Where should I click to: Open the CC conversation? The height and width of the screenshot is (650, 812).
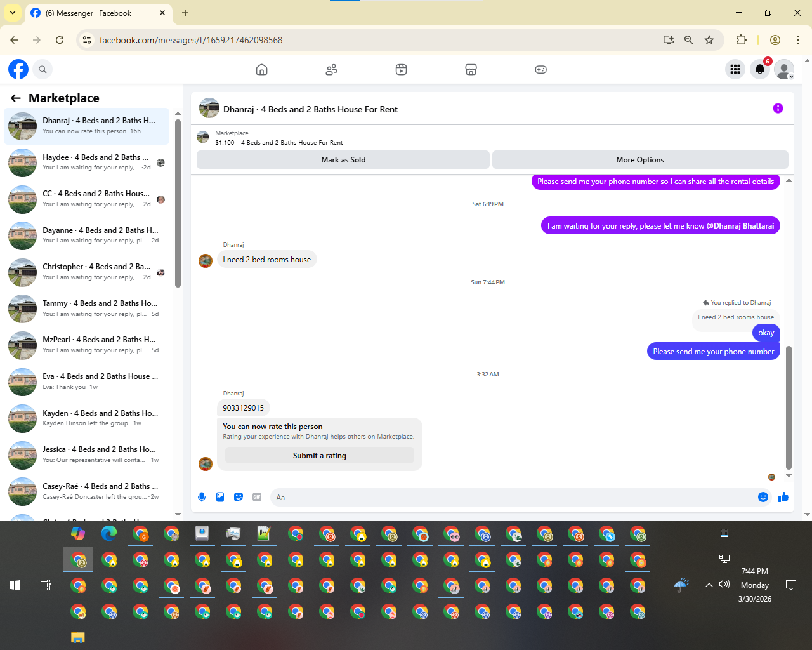[x=87, y=199]
